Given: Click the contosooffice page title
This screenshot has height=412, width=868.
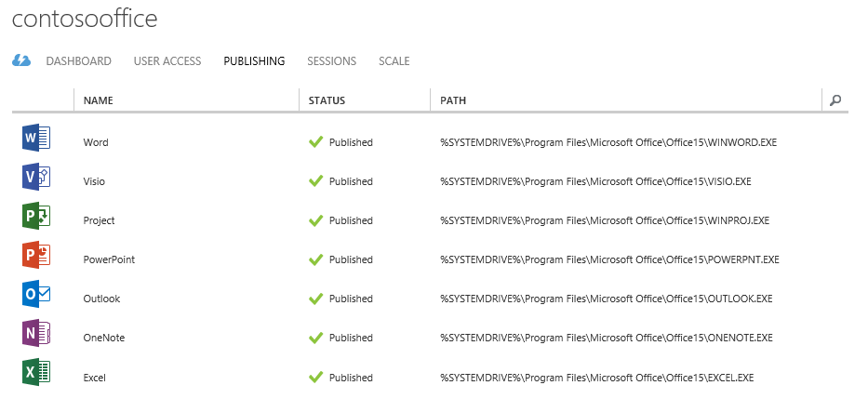Looking at the screenshot, I should (85, 19).
